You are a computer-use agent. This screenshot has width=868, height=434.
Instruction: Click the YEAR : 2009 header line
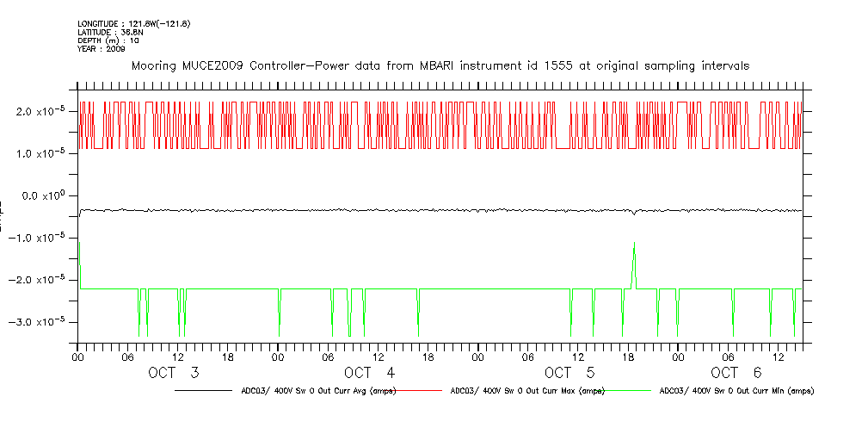coord(102,49)
